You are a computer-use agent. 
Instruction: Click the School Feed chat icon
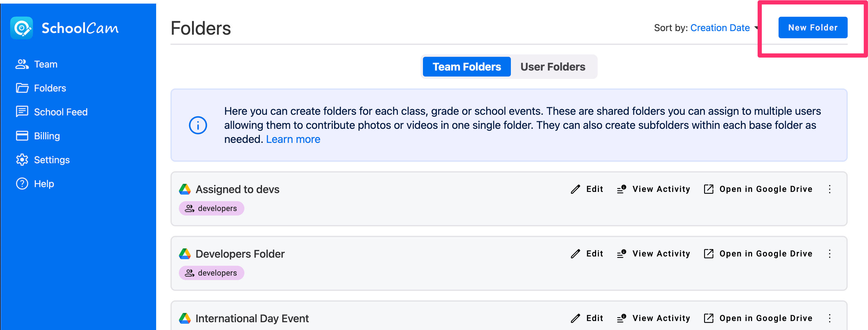click(22, 112)
